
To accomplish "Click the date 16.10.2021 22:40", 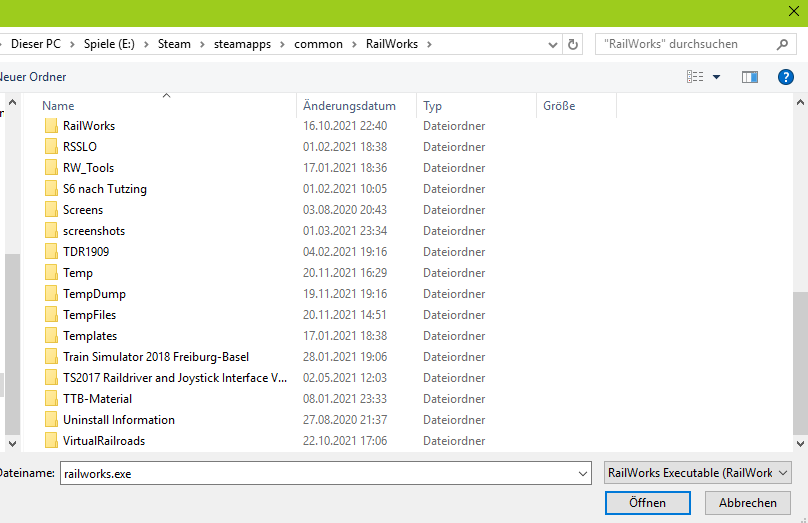I will pyautogui.click(x=345, y=126).
